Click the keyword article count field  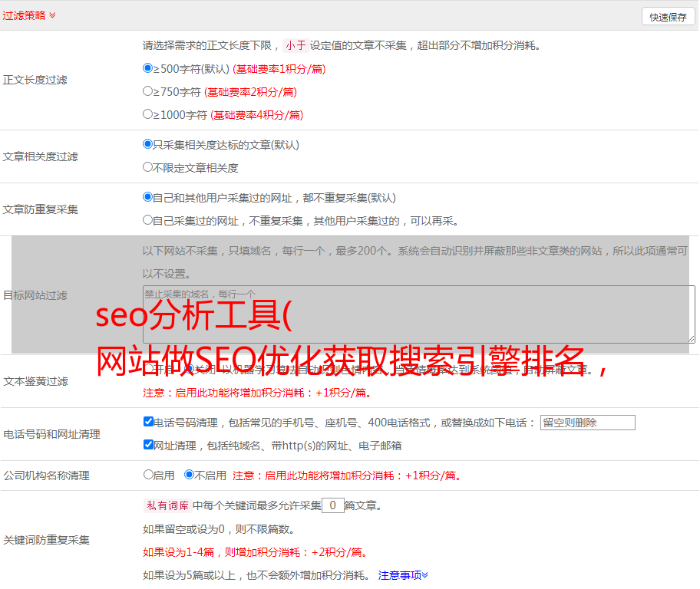click(x=332, y=505)
